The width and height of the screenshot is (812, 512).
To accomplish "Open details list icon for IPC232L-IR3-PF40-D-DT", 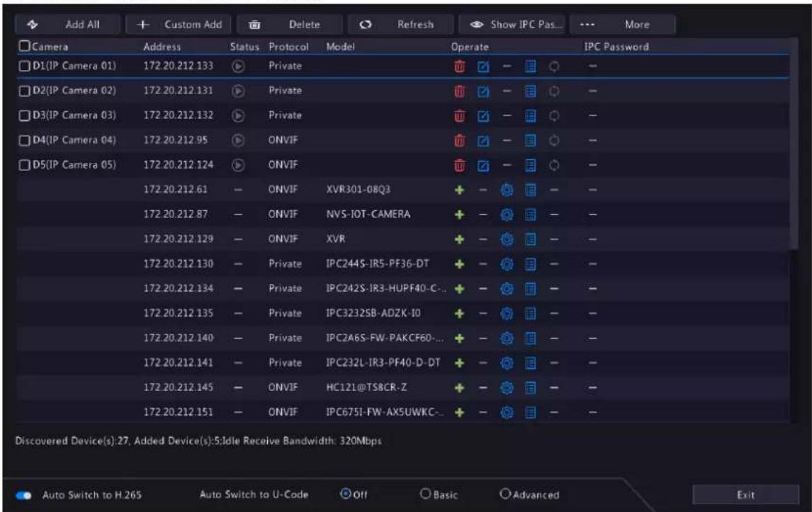I will click(x=530, y=363).
